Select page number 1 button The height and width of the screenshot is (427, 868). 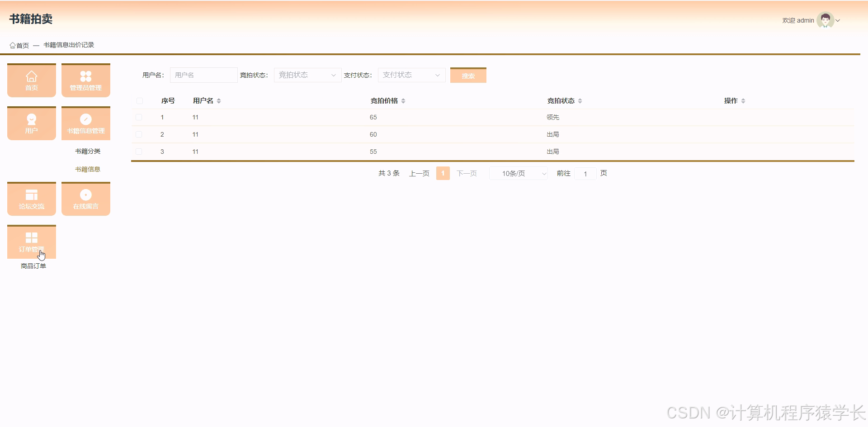click(443, 173)
